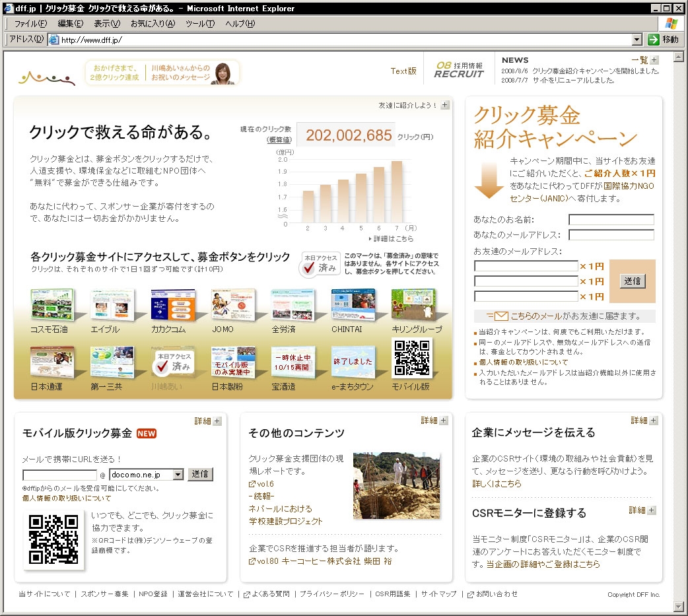Open the 第一三共 donation site thumbnail
Screen dimensions: 688x616
pyautogui.click(x=112, y=362)
